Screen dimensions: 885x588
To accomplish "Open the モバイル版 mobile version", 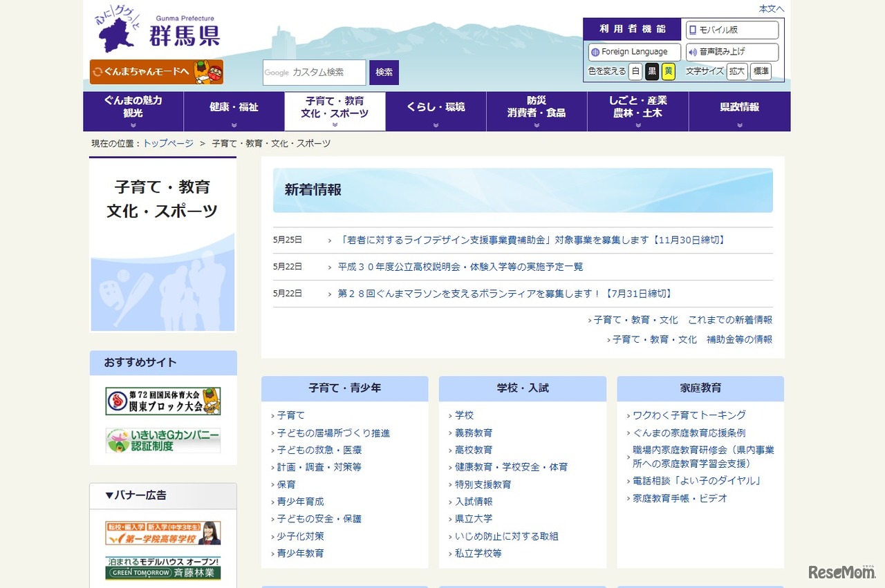I will point(732,30).
